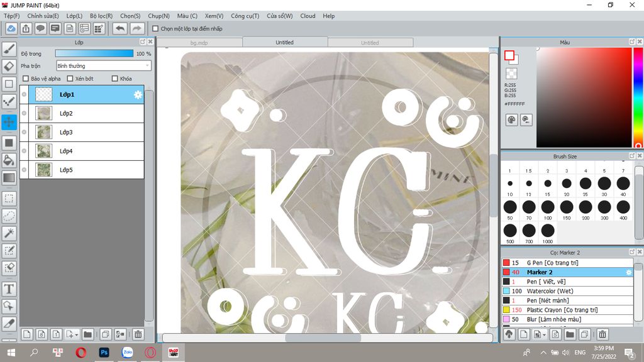Click the cloud save icon in toolbar
The width and height of the screenshot is (644, 362).
pyautogui.click(x=11, y=29)
